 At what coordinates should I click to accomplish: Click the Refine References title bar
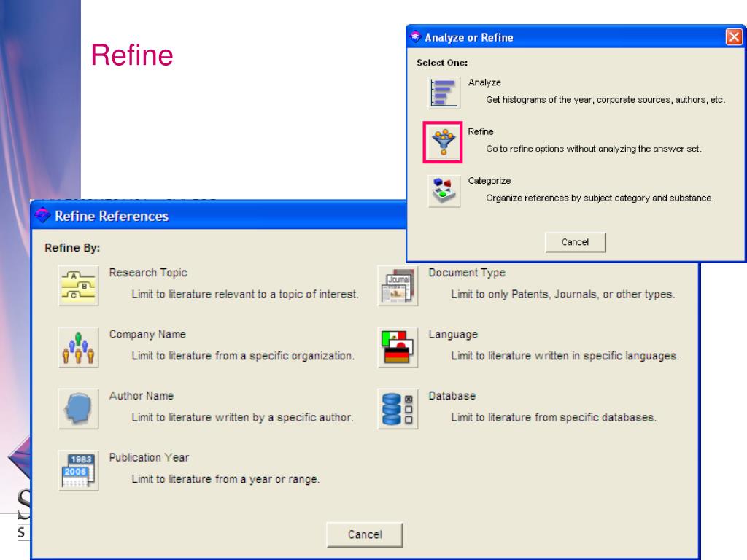218,216
